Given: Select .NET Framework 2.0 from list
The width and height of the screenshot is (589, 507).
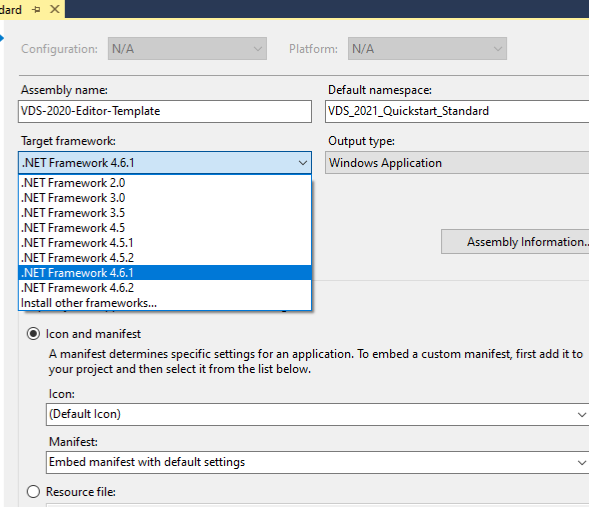Looking at the screenshot, I should tap(165, 183).
